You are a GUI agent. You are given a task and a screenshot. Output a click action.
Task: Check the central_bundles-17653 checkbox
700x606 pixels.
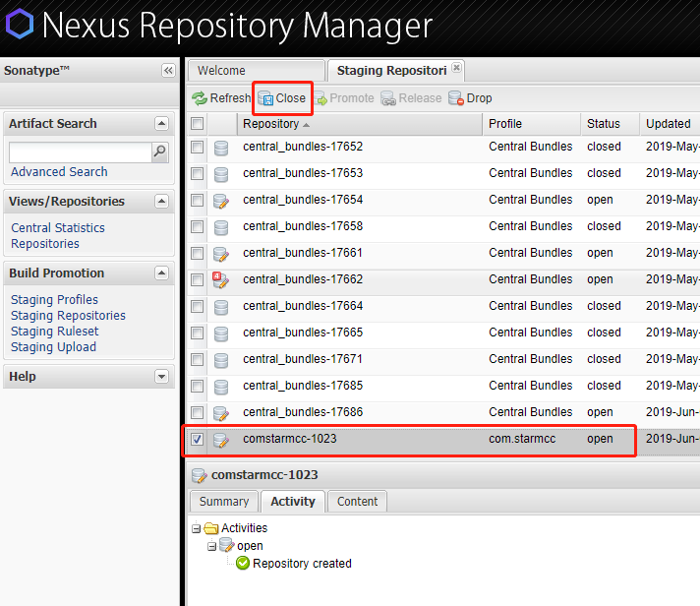pos(197,173)
